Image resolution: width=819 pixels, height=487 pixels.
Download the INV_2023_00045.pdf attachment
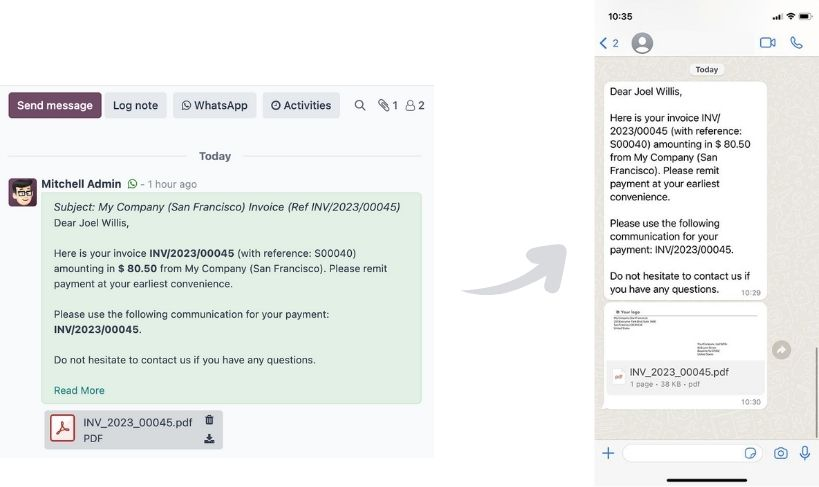(x=209, y=438)
